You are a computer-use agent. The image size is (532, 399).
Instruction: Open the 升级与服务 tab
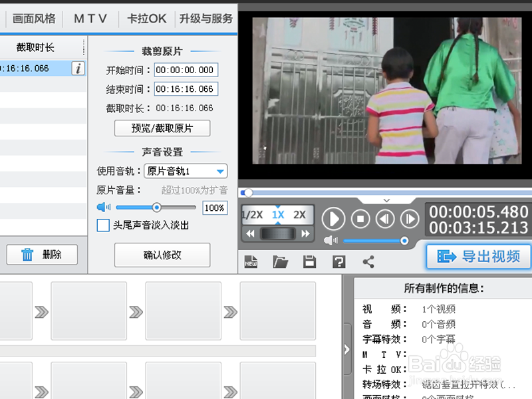point(206,19)
